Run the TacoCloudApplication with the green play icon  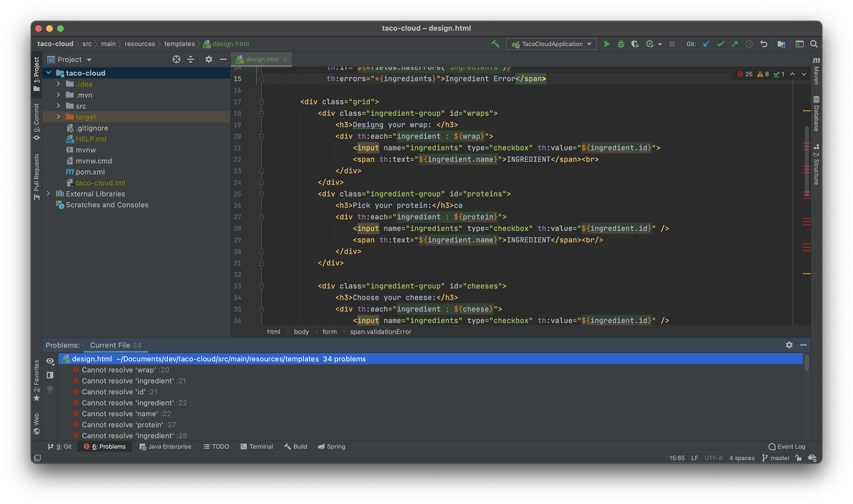(606, 43)
